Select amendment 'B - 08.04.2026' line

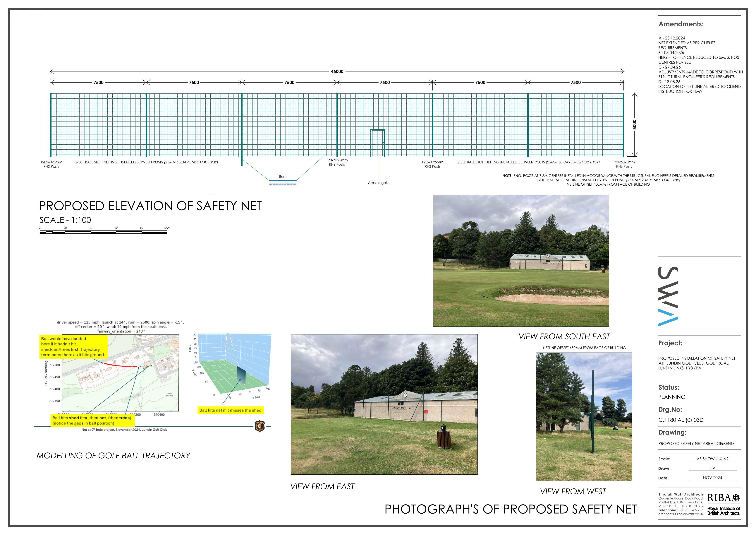[x=671, y=53]
